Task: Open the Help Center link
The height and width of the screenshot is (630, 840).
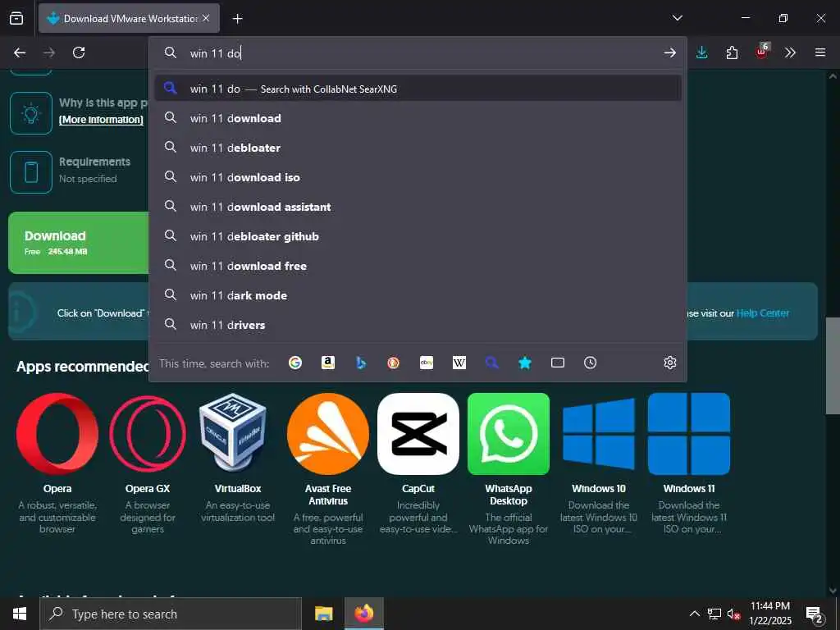Action: pyautogui.click(x=762, y=313)
